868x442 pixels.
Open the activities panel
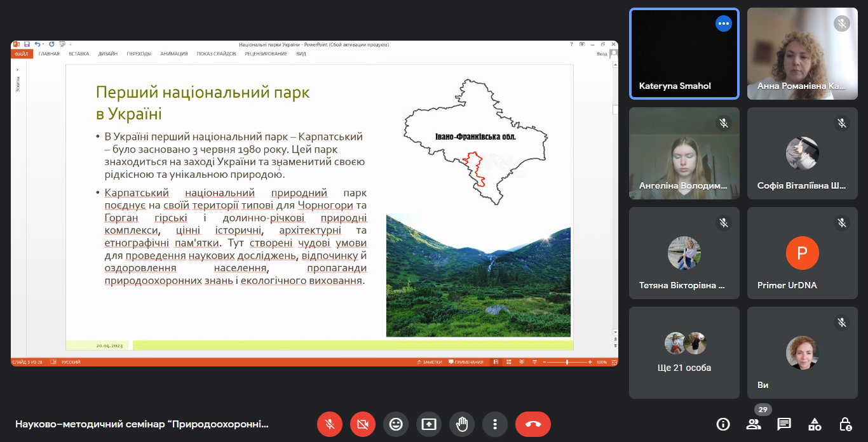click(815, 424)
